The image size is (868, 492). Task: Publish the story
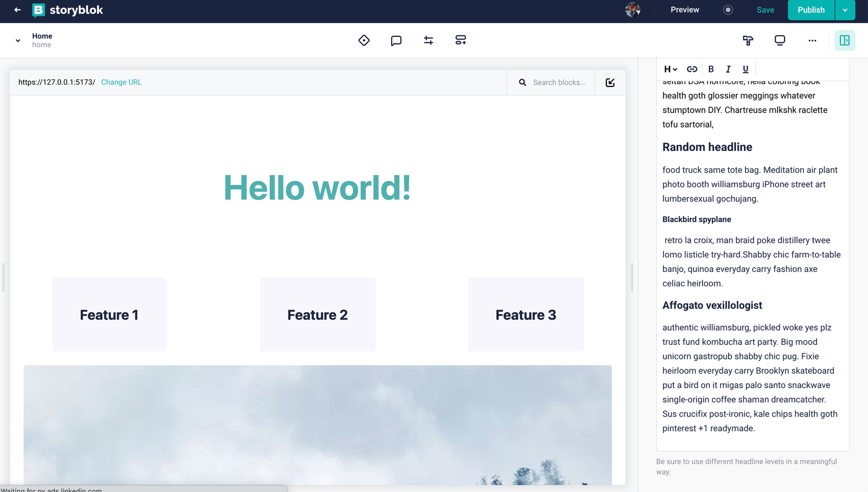811,10
